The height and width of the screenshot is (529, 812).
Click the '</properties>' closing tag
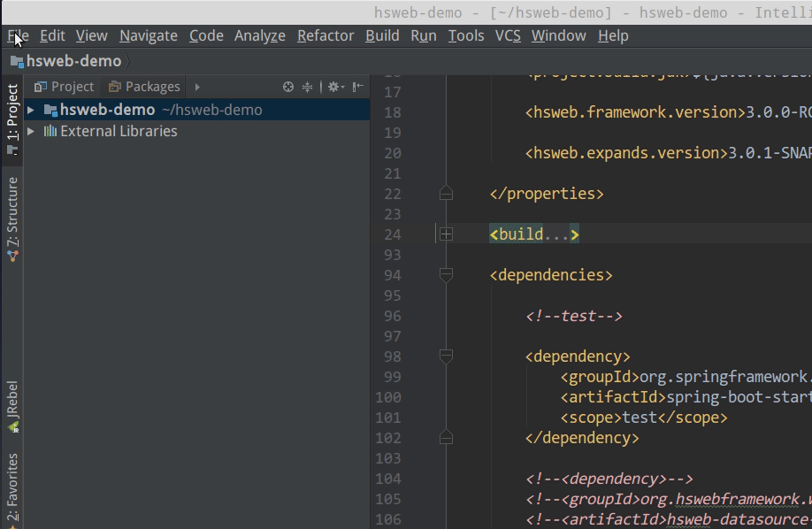547,194
